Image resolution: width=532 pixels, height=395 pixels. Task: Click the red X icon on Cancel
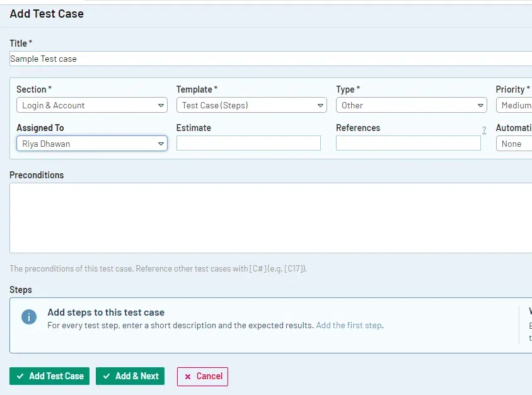click(187, 377)
